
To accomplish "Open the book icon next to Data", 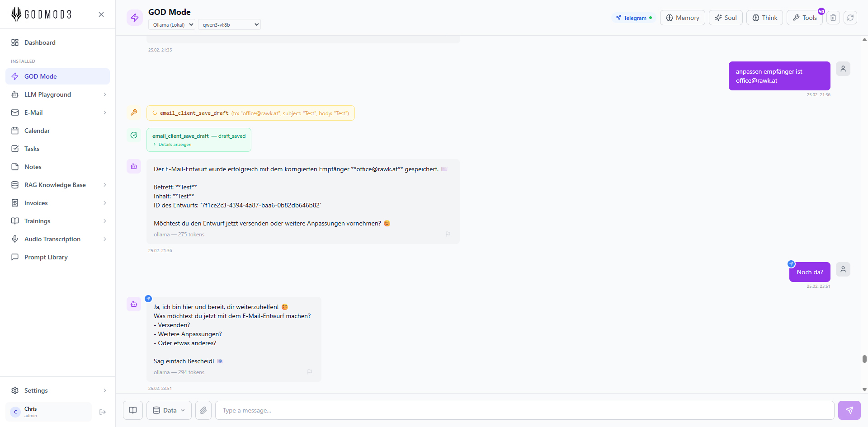I will coord(133,410).
